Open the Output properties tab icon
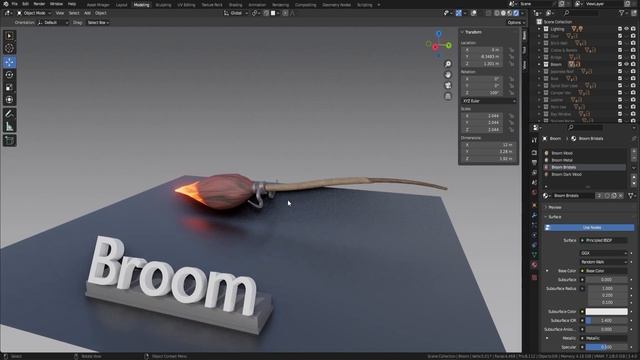The width and height of the screenshot is (640, 360). pyautogui.click(x=534, y=162)
